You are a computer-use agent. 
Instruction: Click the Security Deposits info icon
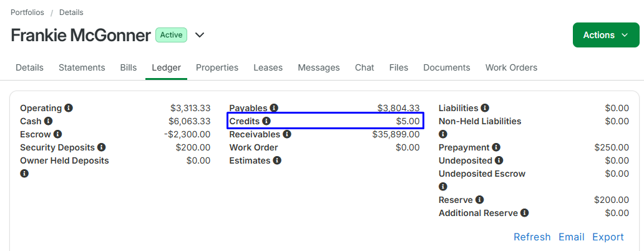102,147
